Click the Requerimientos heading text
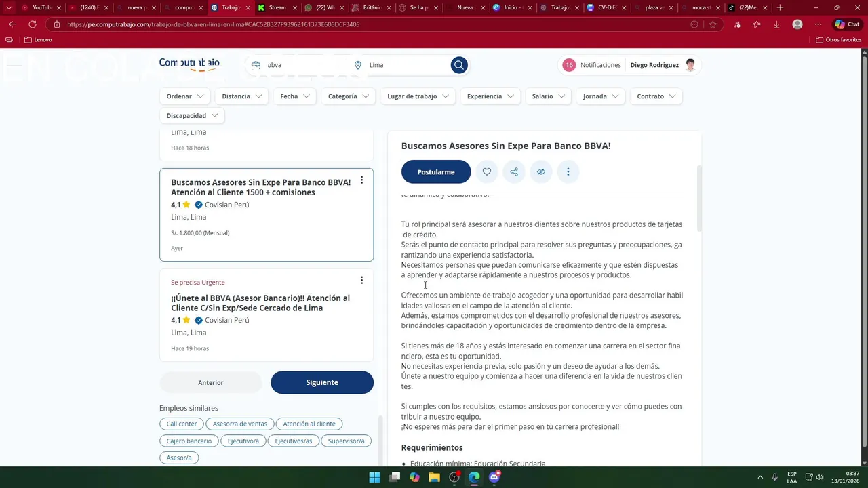Viewport: 868px width, 488px height. (432, 448)
